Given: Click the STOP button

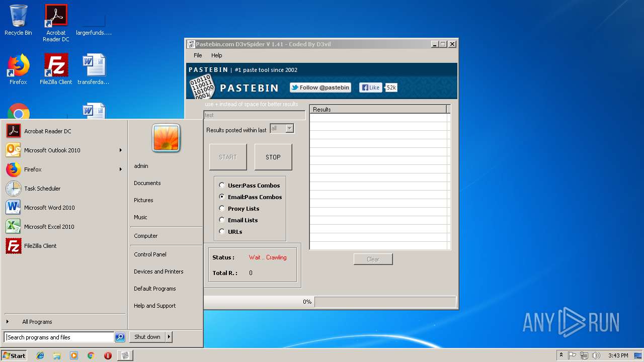Looking at the screenshot, I should pyautogui.click(x=273, y=157).
